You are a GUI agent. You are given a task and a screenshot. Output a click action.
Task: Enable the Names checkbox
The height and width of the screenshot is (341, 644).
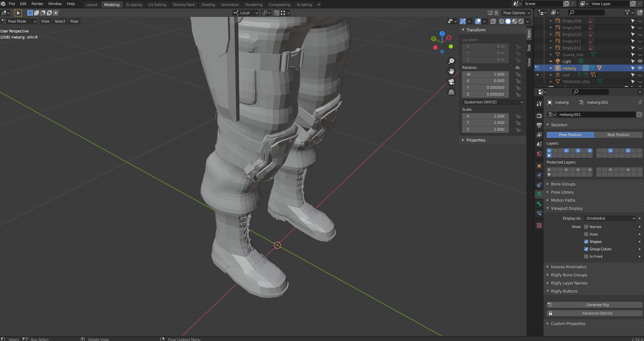pos(586,227)
